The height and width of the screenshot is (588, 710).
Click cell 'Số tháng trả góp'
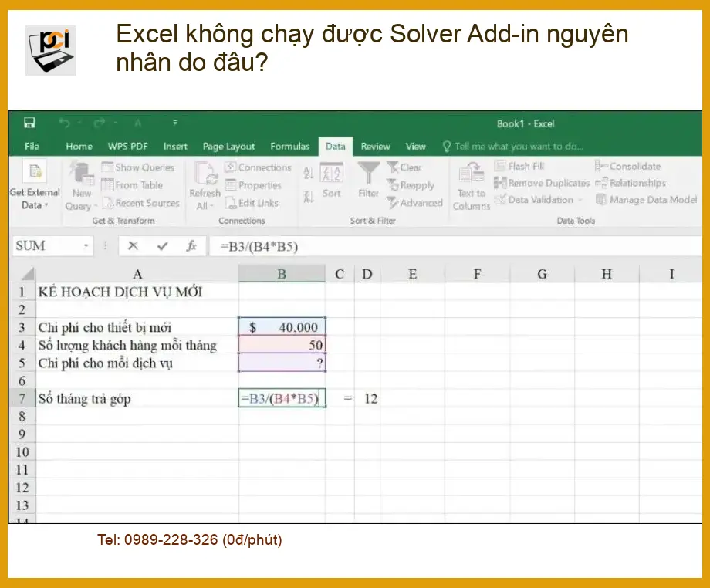click(137, 398)
